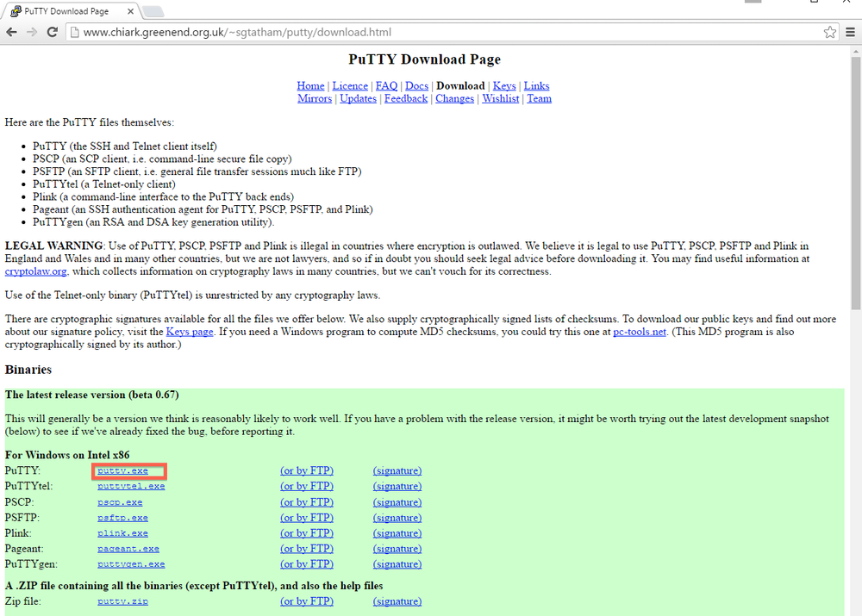Viewport: 862px width, 616px height.
Task: Open the signature link for PuTTY
Action: (397, 470)
